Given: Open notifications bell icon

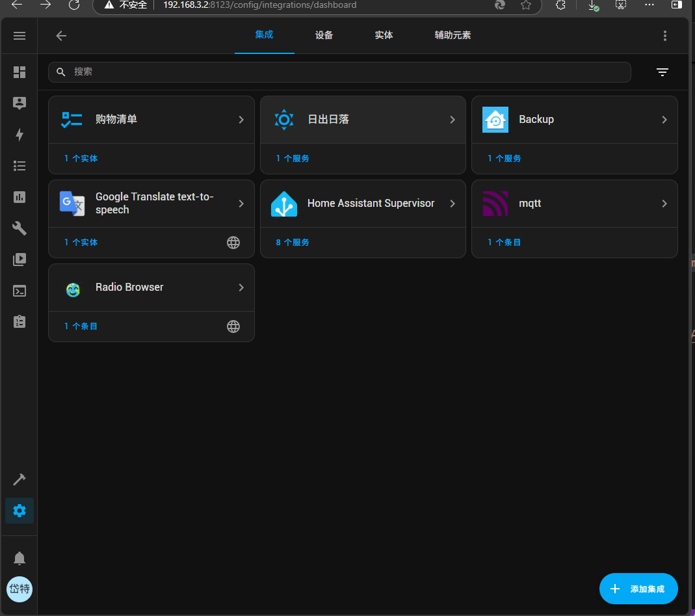Looking at the screenshot, I should 20,558.
